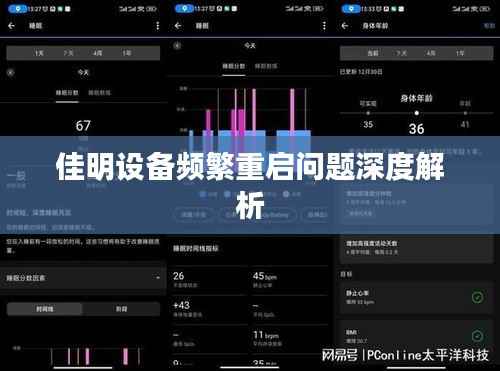Screen dimensions: 500x371
Task: Tap the green check icon for 静止心率
Action: point(478,297)
